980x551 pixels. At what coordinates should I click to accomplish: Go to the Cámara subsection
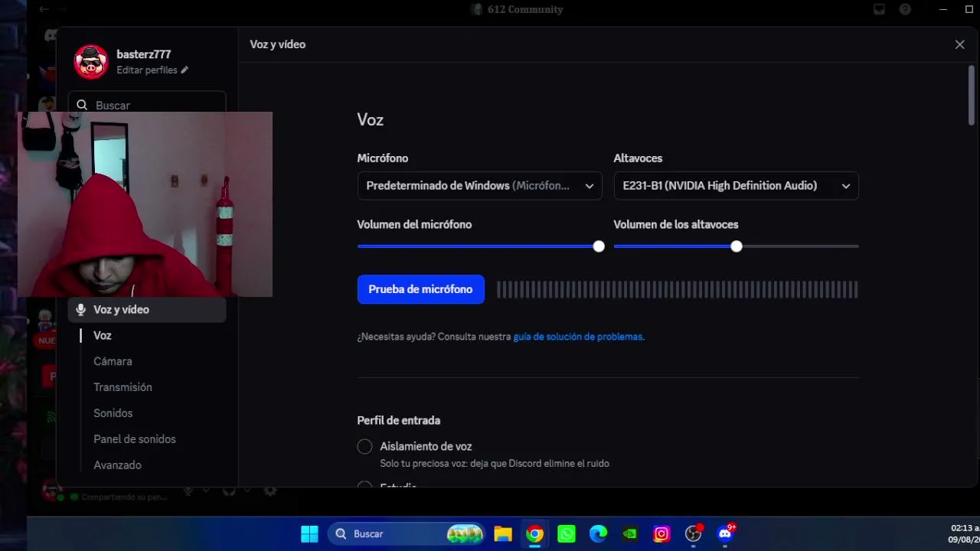pyautogui.click(x=113, y=361)
